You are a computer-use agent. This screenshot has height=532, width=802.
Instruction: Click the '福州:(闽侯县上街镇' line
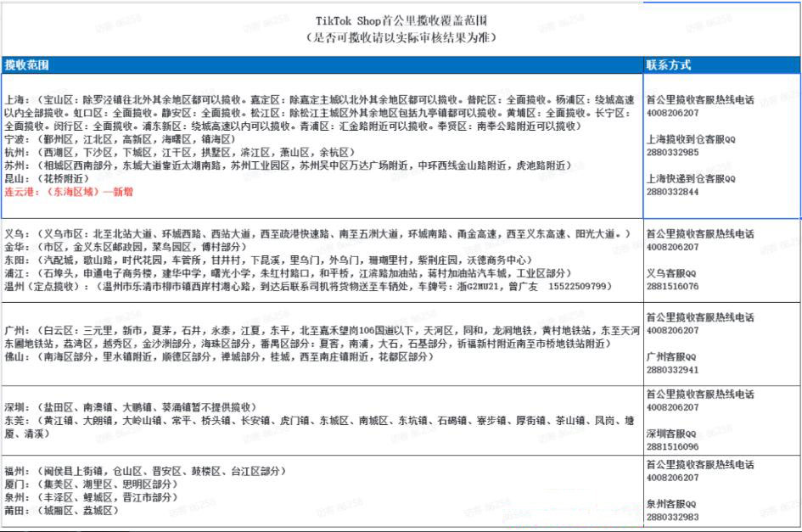coord(145,471)
